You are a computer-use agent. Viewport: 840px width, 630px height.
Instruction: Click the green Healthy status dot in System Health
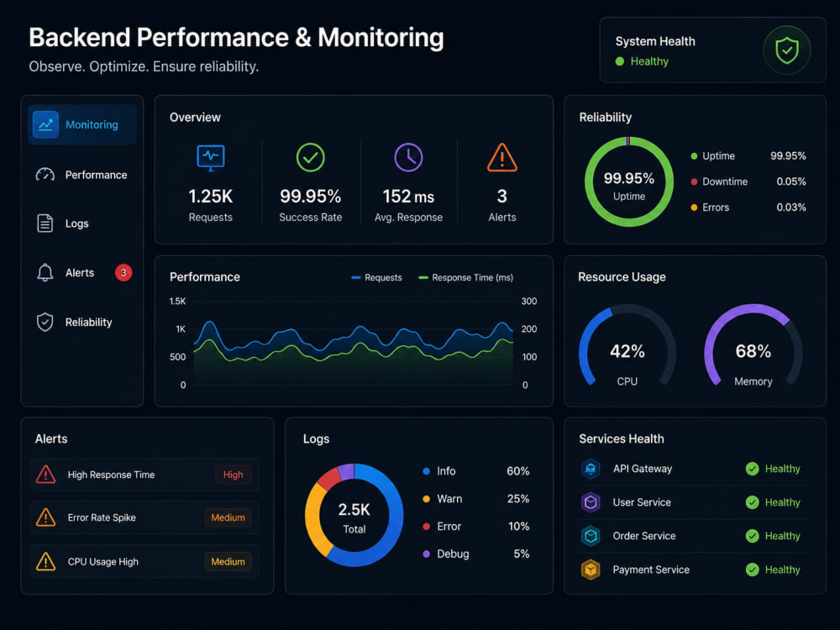tap(620, 61)
